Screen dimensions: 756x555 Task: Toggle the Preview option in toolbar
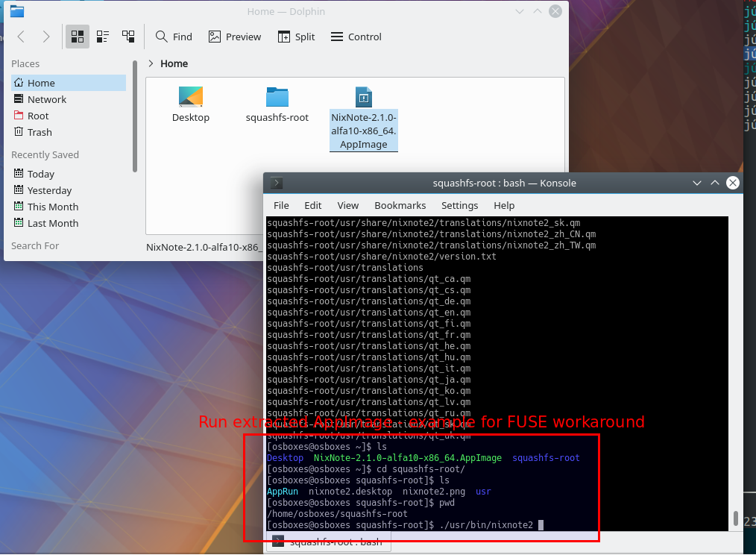click(x=235, y=37)
